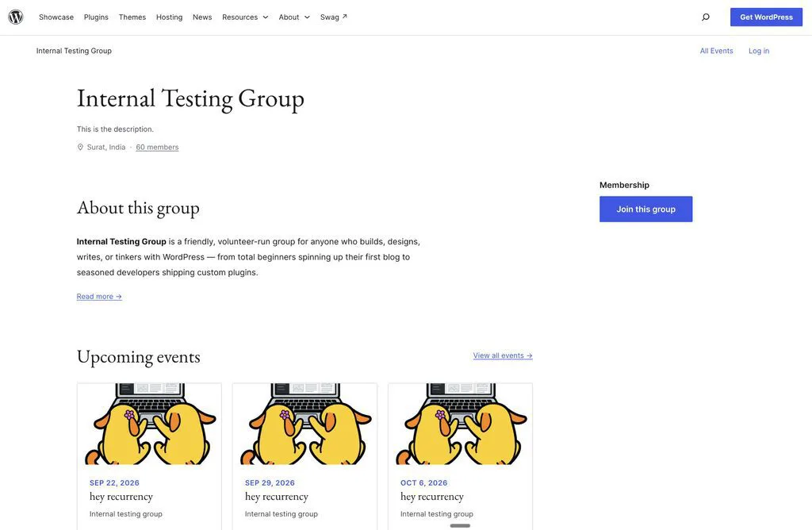Click 'hey recurrency' title under Oct 6, 2026
The image size is (812, 530).
point(432,497)
